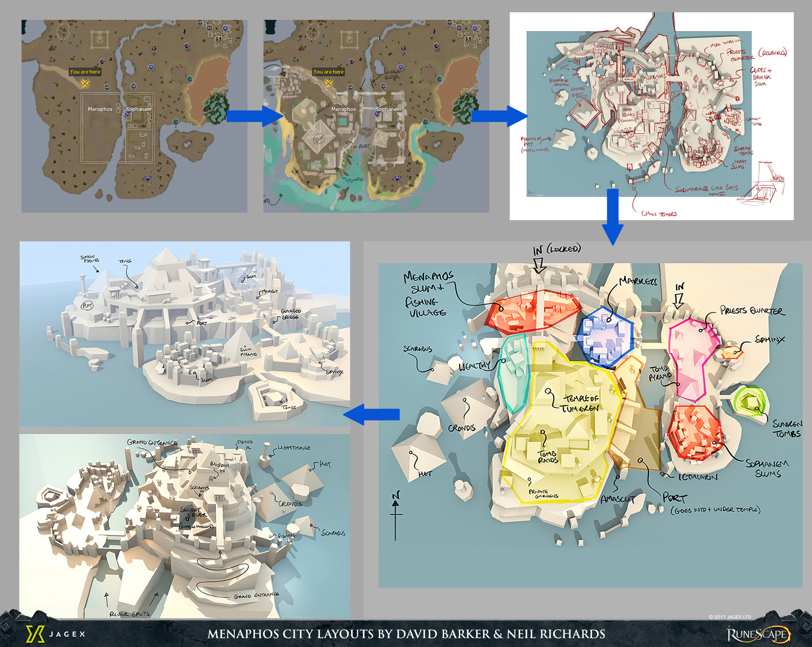This screenshot has width=812, height=647.
Task: Click the "Amascut" label on the district map
Action: (617, 499)
